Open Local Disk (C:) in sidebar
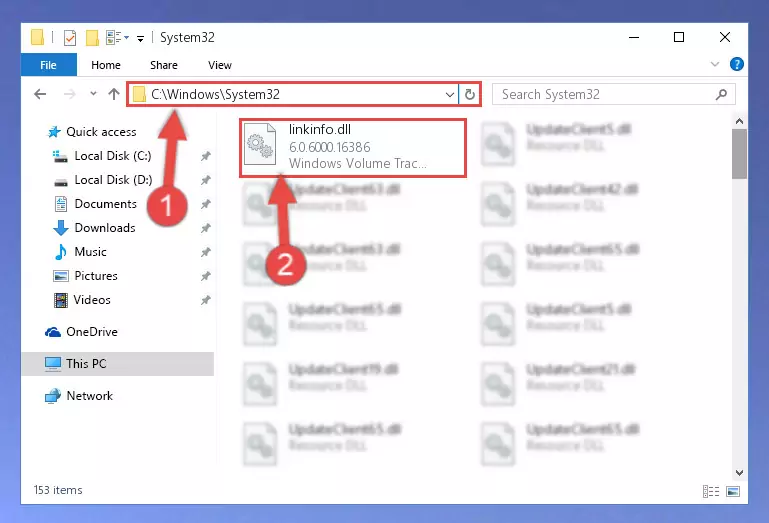The width and height of the screenshot is (769, 523). click(x=113, y=156)
